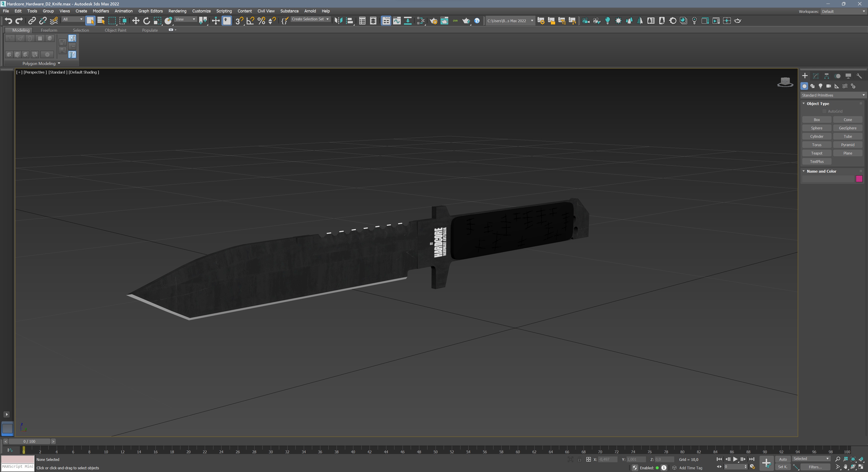Activate the Select and Move tool
The width and height of the screenshot is (868, 472).
[x=135, y=21]
